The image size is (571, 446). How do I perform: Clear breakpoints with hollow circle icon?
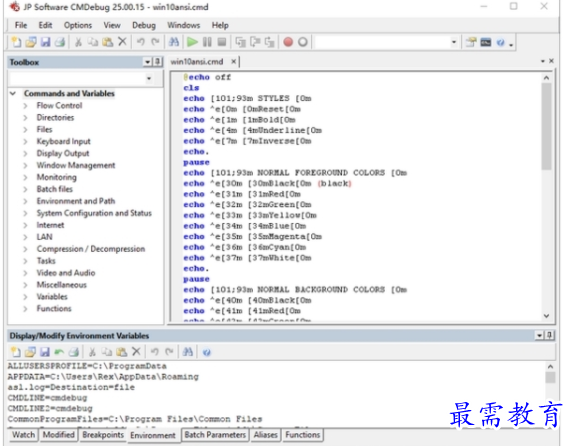click(303, 42)
